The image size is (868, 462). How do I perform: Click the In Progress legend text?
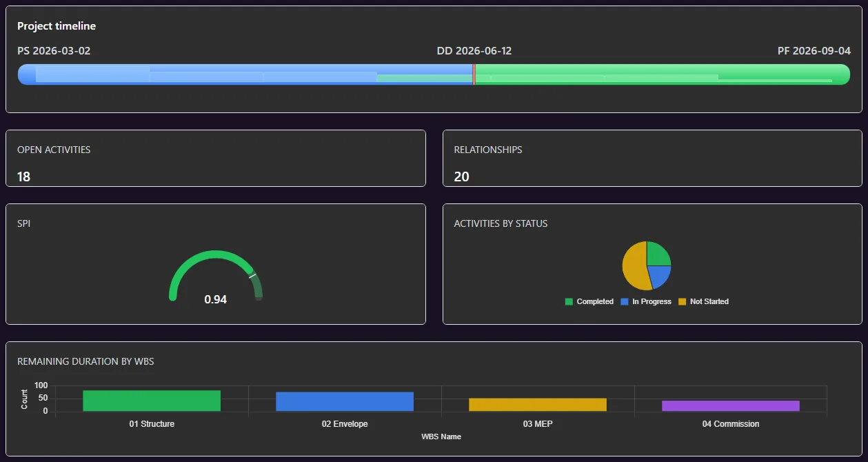pyautogui.click(x=652, y=302)
